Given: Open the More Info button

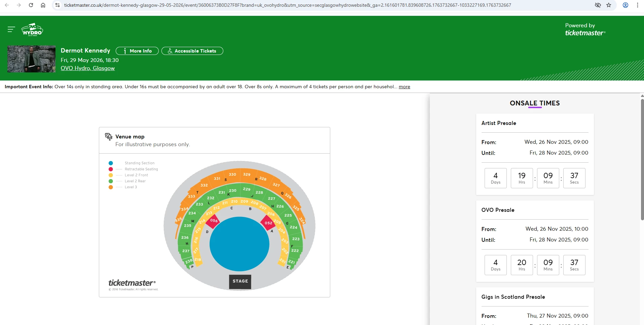Looking at the screenshot, I should point(137,51).
